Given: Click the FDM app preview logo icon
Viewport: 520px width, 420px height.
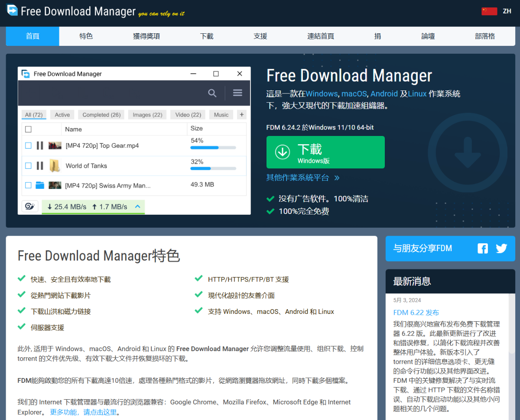Looking at the screenshot, I should 26,74.
